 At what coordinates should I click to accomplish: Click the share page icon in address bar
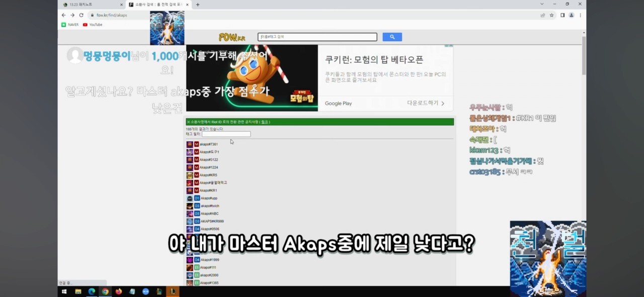coord(542,15)
